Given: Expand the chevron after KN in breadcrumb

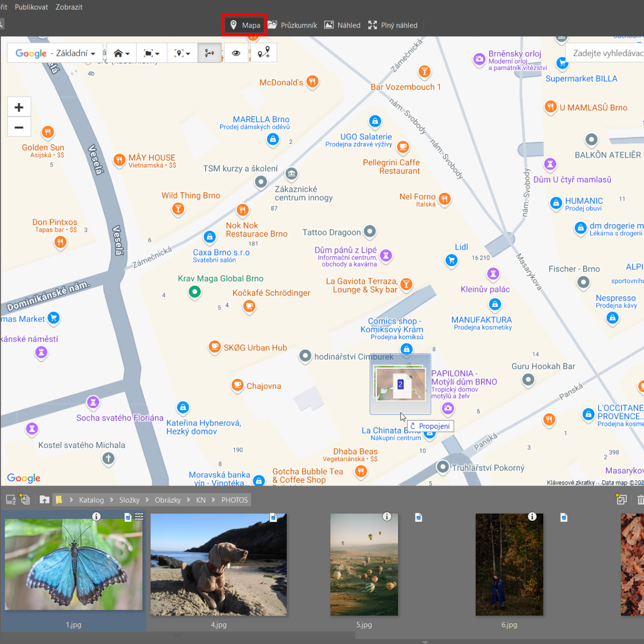Looking at the screenshot, I should click(x=213, y=500).
